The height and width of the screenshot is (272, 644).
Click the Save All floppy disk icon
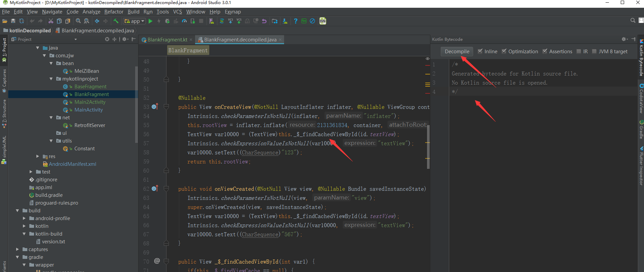click(x=13, y=21)
